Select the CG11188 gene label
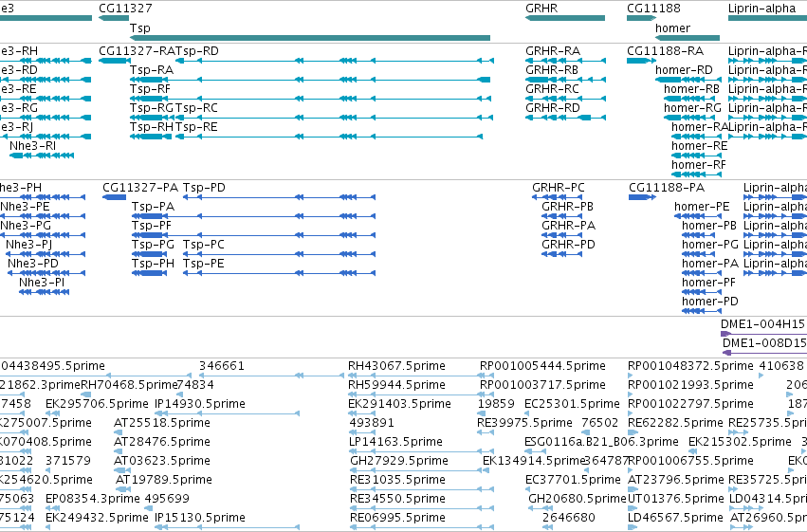The image size is (807, 532). click(653, 9)
